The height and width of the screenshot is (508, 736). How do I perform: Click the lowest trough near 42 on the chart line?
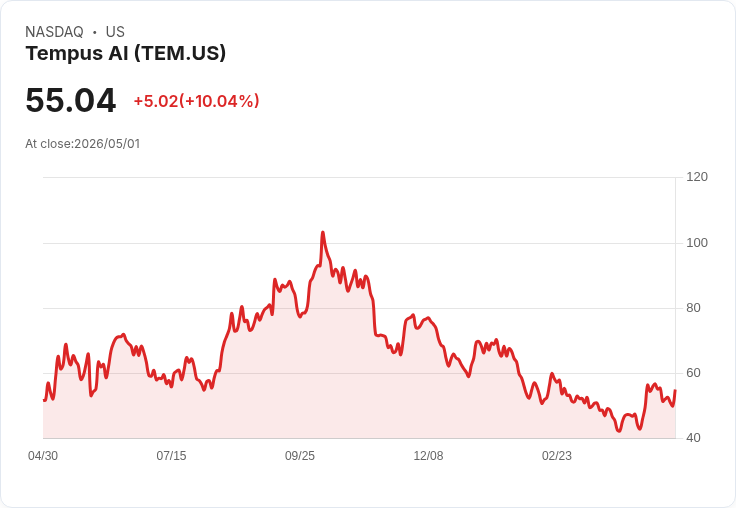619,431
